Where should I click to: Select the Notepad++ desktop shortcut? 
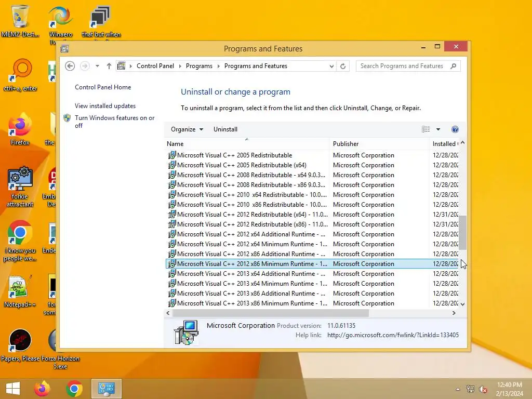click(20, 291)
